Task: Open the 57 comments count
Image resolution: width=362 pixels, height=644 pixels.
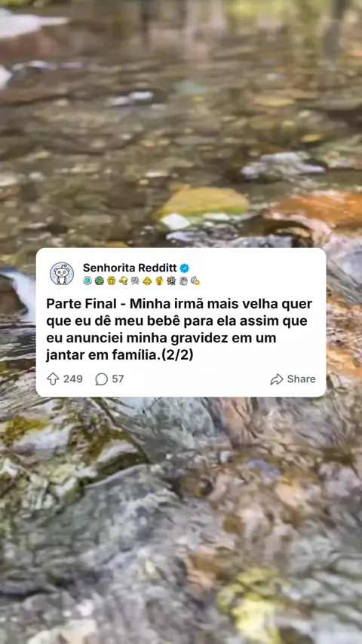Action: 118,379
